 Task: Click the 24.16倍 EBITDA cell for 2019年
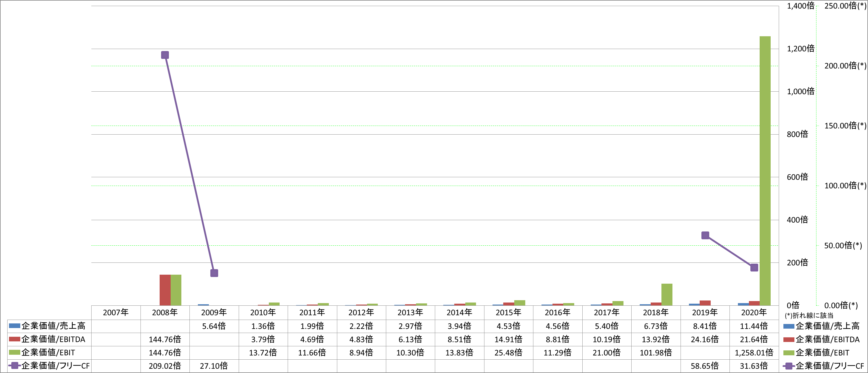[x=705, y=339]
